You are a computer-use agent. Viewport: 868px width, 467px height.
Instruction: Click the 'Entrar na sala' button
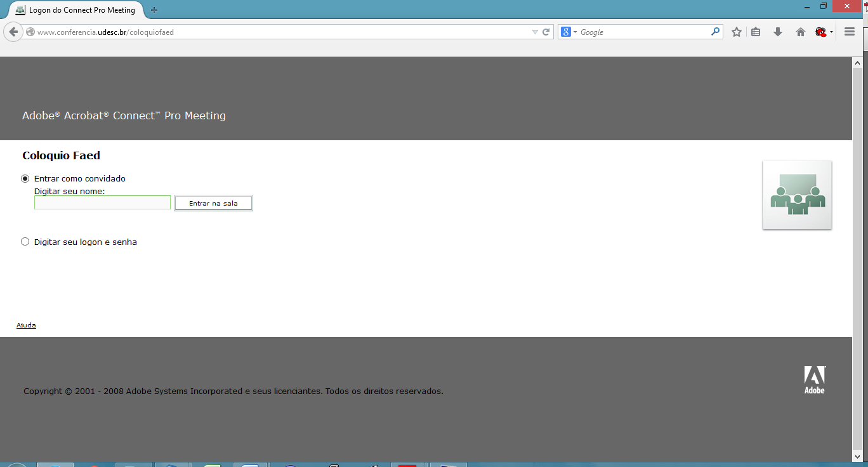213,203
